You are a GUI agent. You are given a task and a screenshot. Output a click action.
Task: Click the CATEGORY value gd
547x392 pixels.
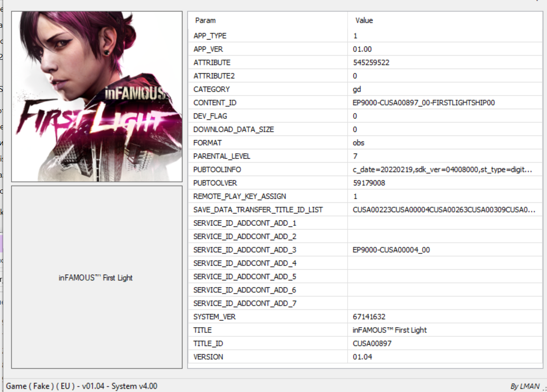point(357,89)
